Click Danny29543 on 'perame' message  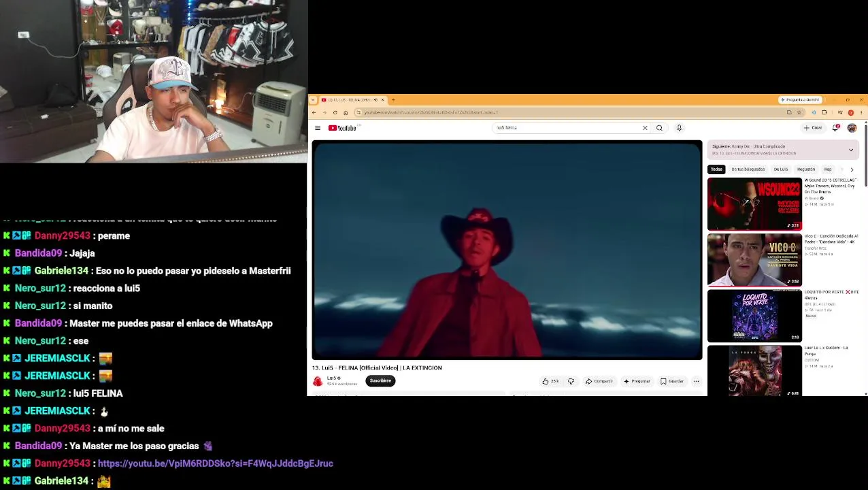point(62,236)
